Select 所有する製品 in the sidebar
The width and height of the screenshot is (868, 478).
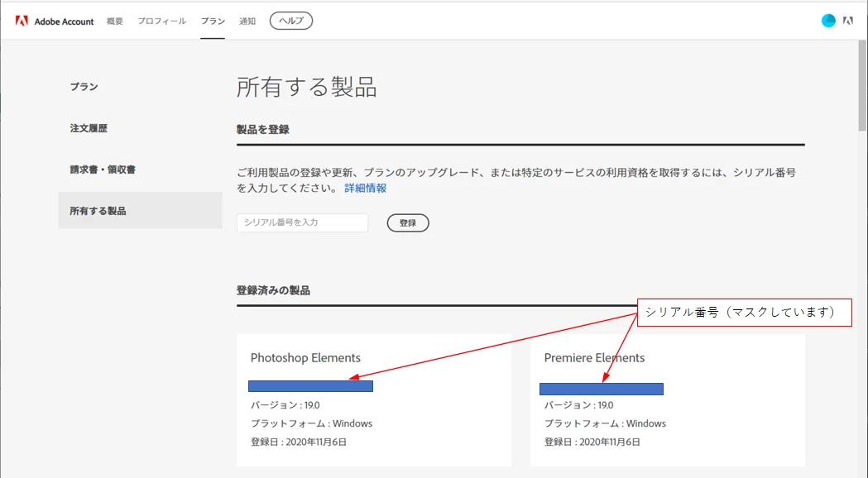(140, 210)
